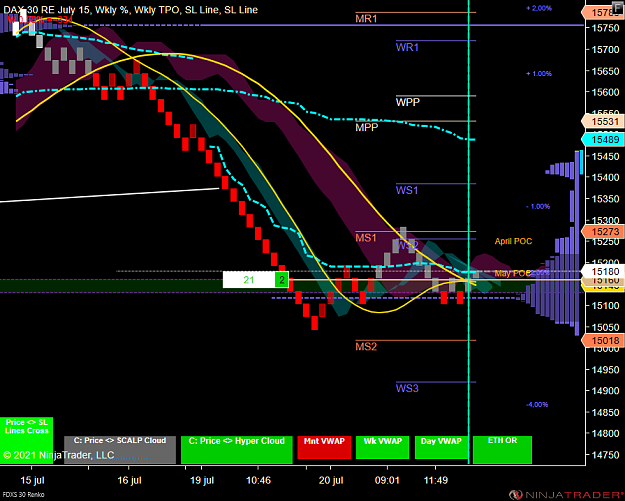Click the white 15180 price marker
The height and width of the screenshot is (501, 625).
pos(603,272)
